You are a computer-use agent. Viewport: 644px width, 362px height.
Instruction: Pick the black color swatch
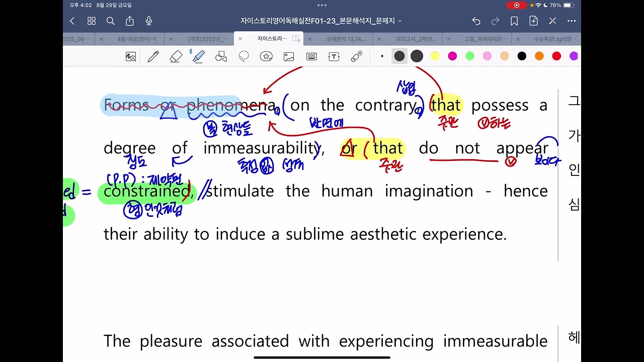pyautogui.click(x=522, y=56)
